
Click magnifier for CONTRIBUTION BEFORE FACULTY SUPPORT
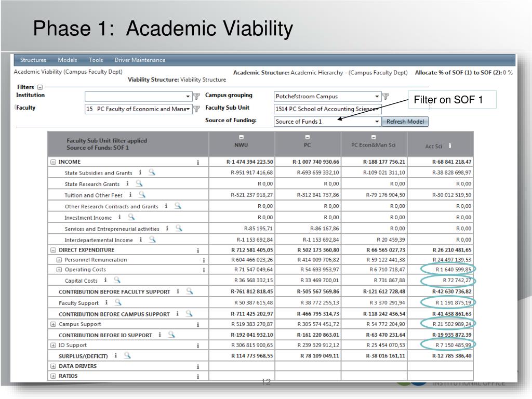189,291
